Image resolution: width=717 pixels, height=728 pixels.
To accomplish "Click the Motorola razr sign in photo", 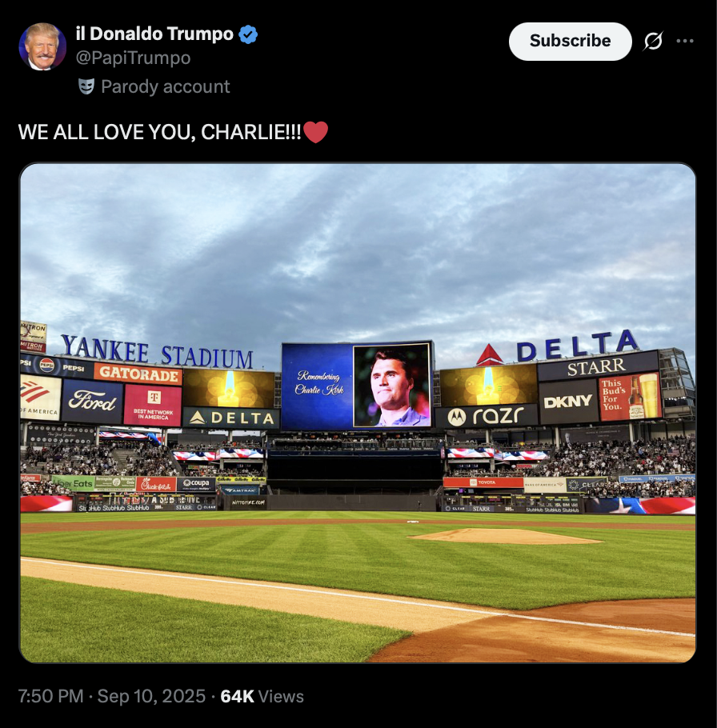I will pyautogui.click(x=487, y=416).
